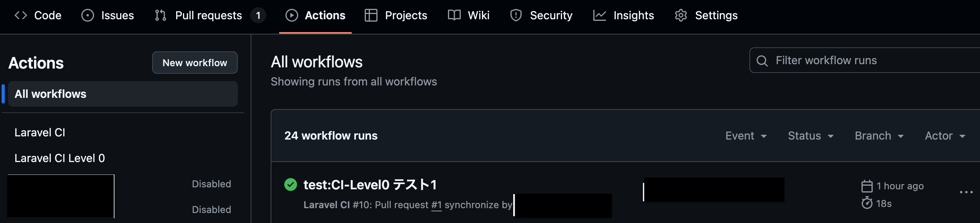Click the Security shield icon
Screen dimensions: 980x223
tap(516, 15)
